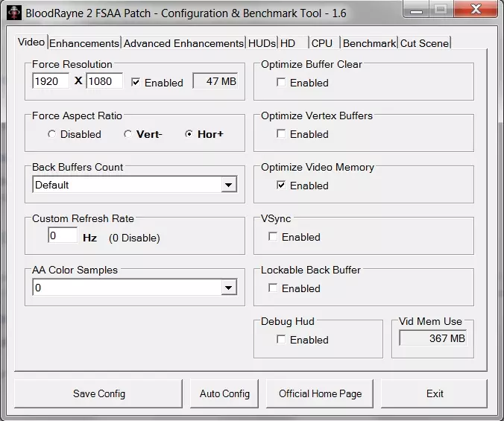Image resolution: width=504 pixels, height=421 pixels.
Task: Choose the Hor+ aspect ratio option
Action: point(189,134)
